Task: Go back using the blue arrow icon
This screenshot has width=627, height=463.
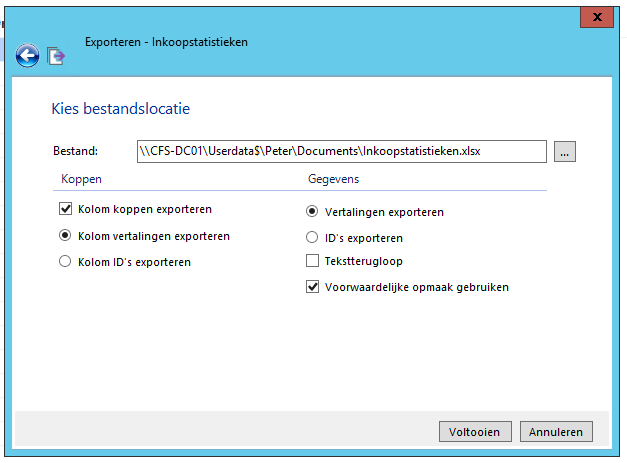Action: point(27,56)
